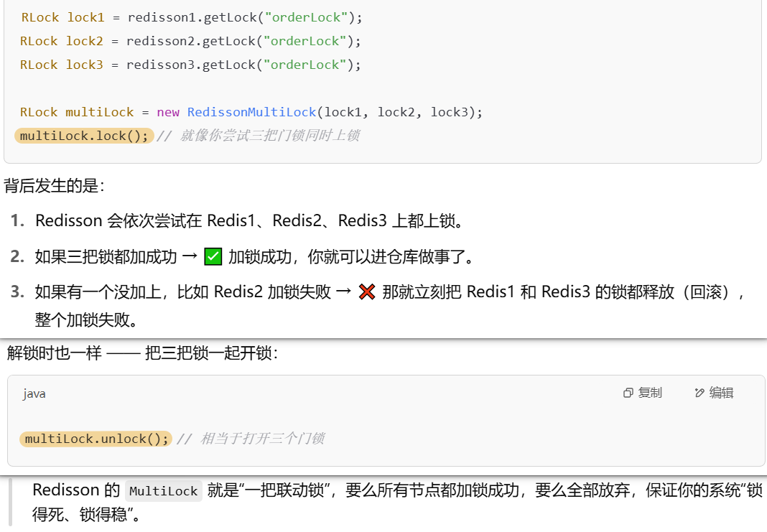Viewport: 767px width, 532px height.
Task: Click the lock1 variable declaration line
Action: click(x=191, y=18)
